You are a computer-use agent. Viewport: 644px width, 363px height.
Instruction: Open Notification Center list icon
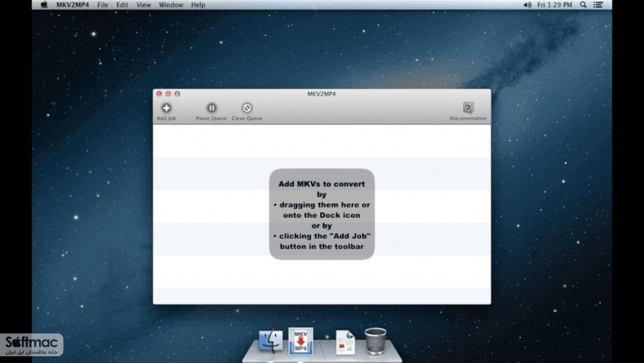[598, 5]
